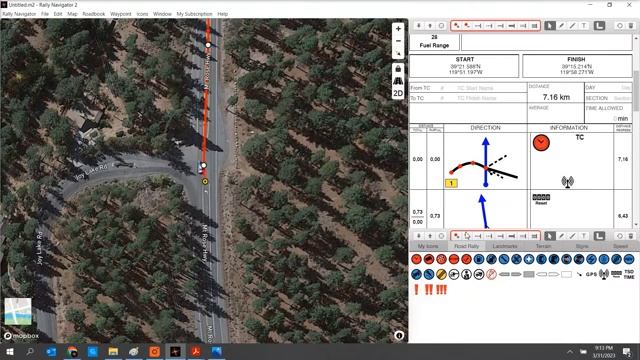Click the FINISH coordinates cell
The height and width of the screenshot is (360, 640).
click(x=576, y=66)
